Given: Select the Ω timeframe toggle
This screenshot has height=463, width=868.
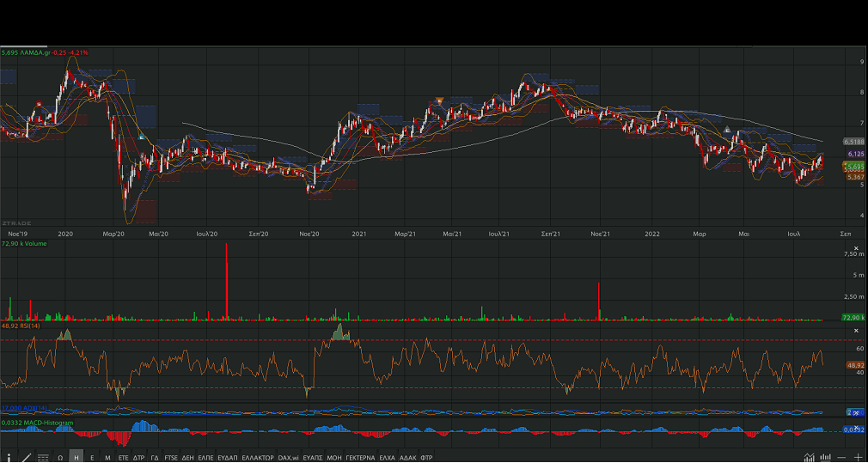Looking at the screenshot, I should click(x=61, y=458).
